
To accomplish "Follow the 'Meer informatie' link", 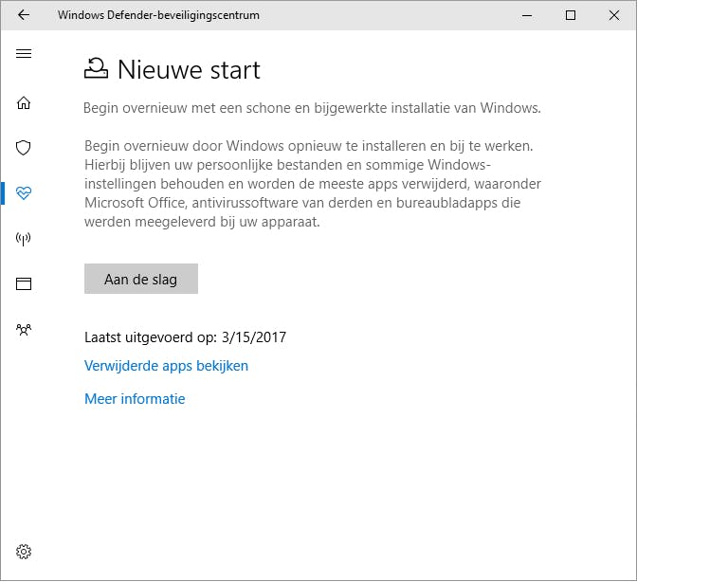I will tap(135, 399).
